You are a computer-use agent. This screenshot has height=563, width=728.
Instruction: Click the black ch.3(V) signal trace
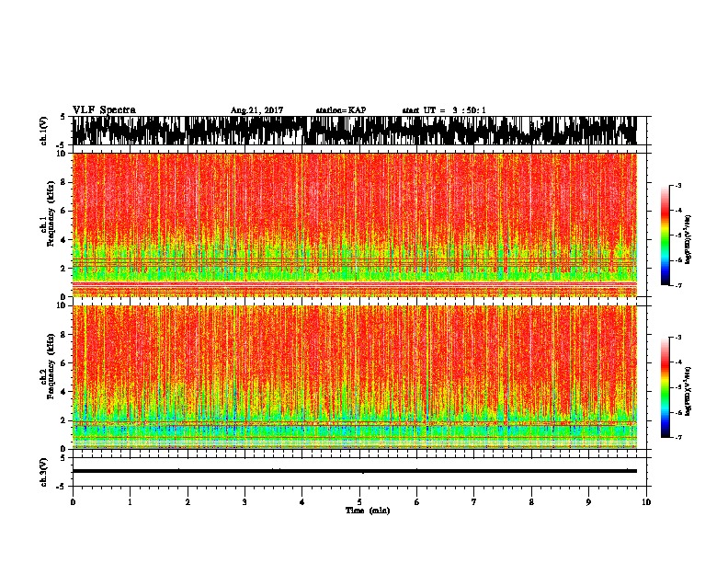click(x=355, y=471)
